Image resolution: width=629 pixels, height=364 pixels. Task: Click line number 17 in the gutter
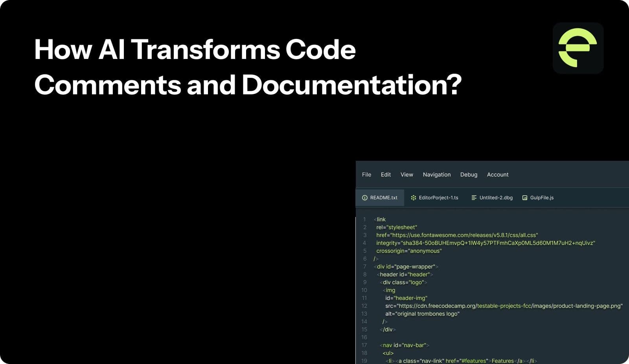pos(364,345)
